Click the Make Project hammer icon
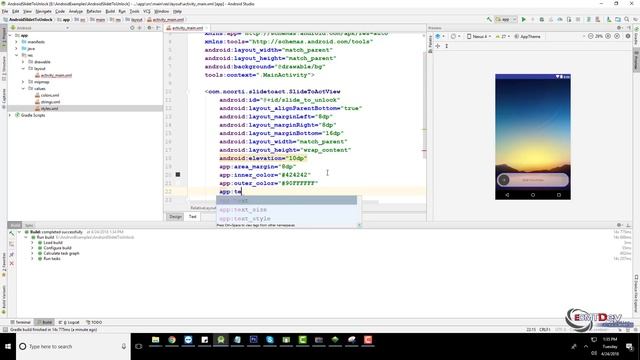This screenshot has width=640, height=360. click(x=489, y=19)
